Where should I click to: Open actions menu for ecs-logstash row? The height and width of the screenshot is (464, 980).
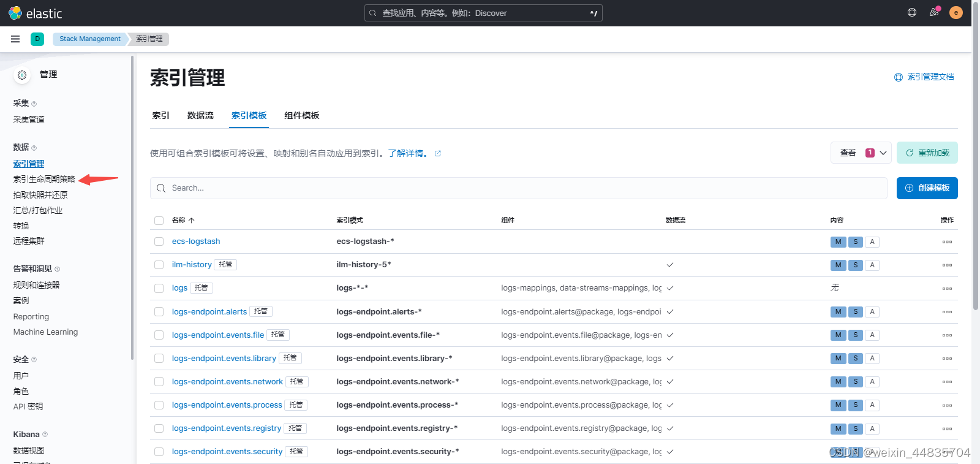pos(947,242)
